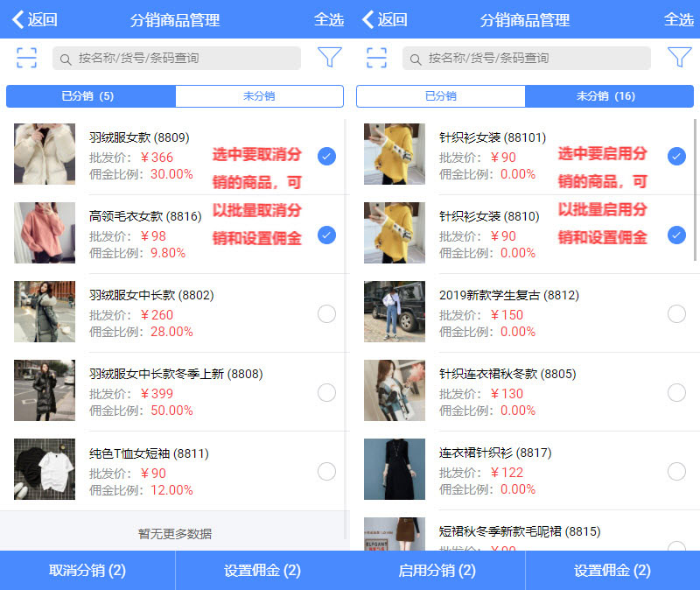Click the magnifier icon in the right search box
700x590 pixels.
[x=416, y=59]
